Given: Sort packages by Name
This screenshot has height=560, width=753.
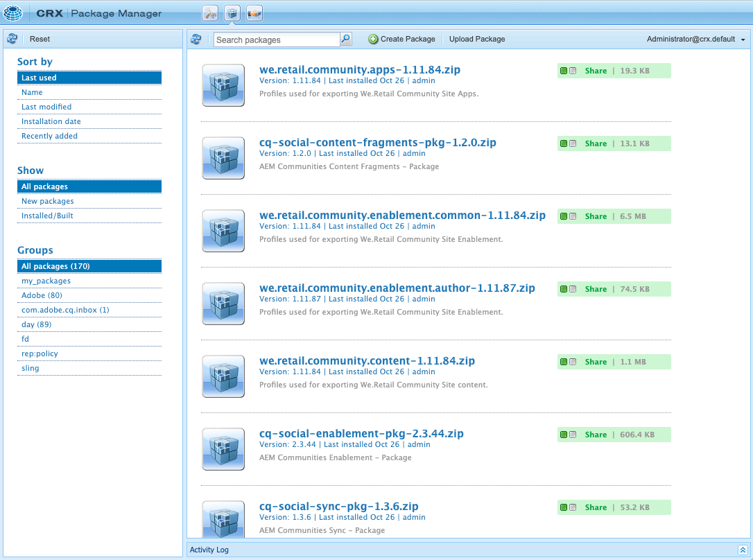Looking at the screenshot, I should [x=33, y=92].
